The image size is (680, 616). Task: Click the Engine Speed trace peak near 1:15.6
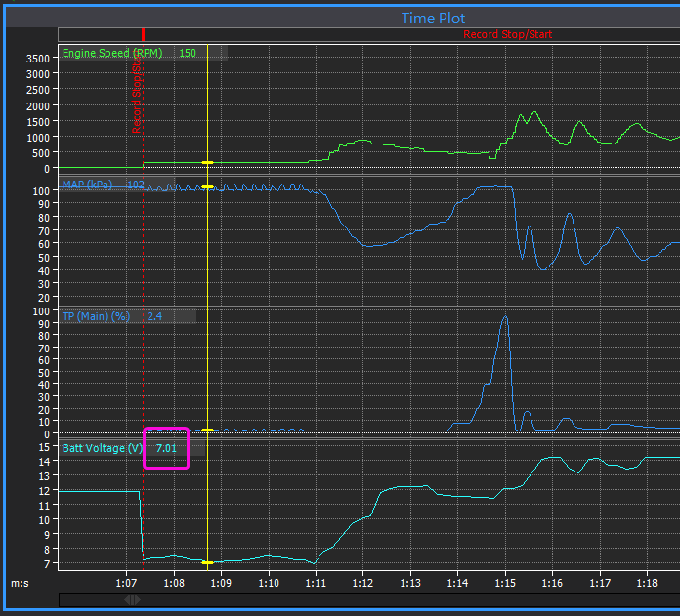(535, 112)
